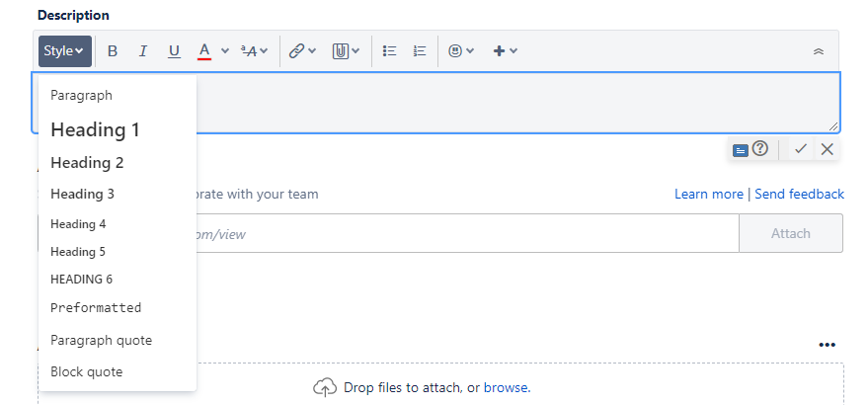The height and width of the screenshot is (405, 868).
Task: Open the Send feedback link
Action: (x=799, y=195)
